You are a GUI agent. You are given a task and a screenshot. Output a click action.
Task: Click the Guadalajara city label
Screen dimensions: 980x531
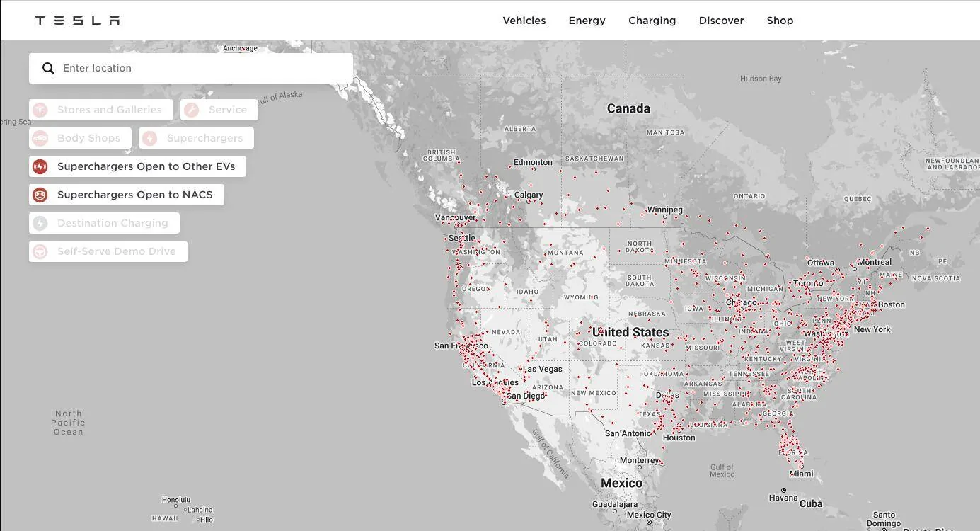615,505
